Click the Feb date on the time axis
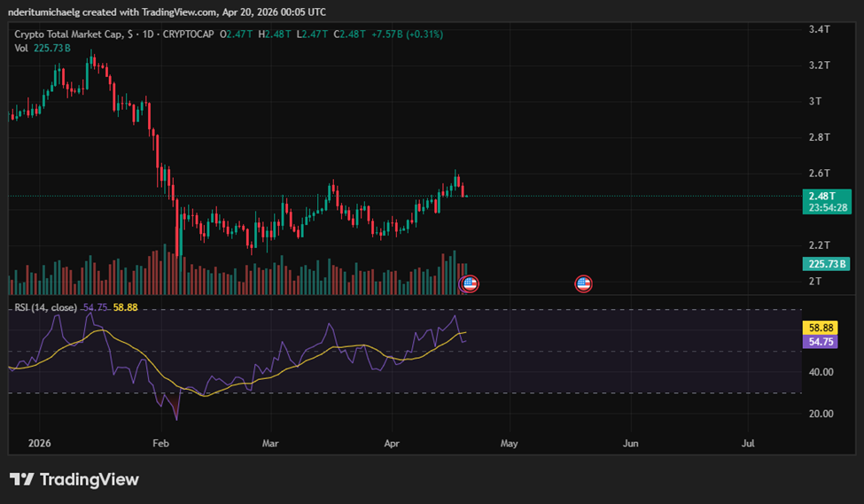This screenshot has height=504, width=864. coord(160,441)
